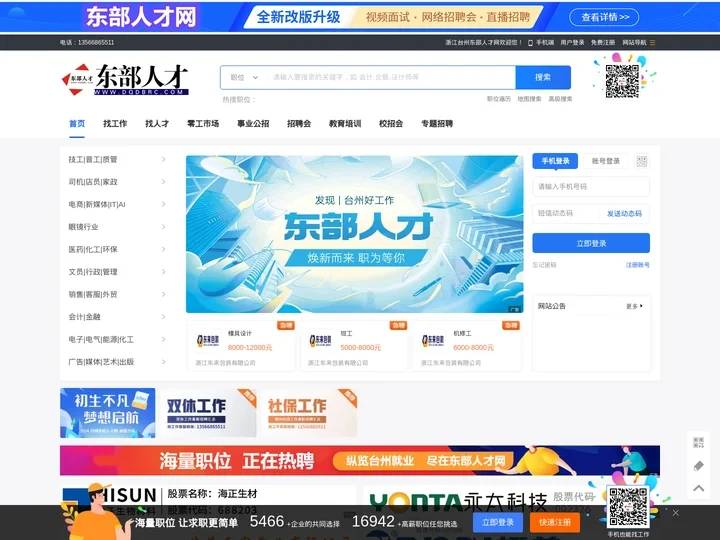Open the 找工作 nav item

tap(115, 124)
